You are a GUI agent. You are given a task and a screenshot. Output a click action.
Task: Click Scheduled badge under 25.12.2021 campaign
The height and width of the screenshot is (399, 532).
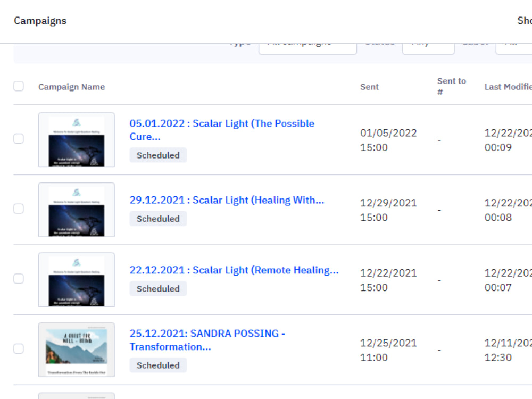pos(158,365)
